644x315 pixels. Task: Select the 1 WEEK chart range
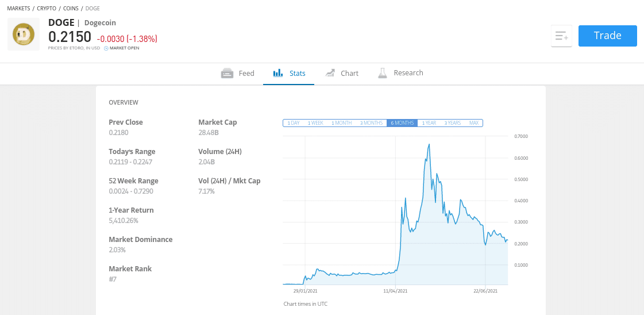coord(315,123)
